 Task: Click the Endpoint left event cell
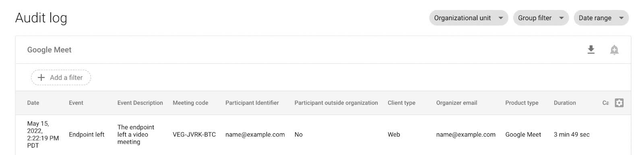(x=87, y=134)
